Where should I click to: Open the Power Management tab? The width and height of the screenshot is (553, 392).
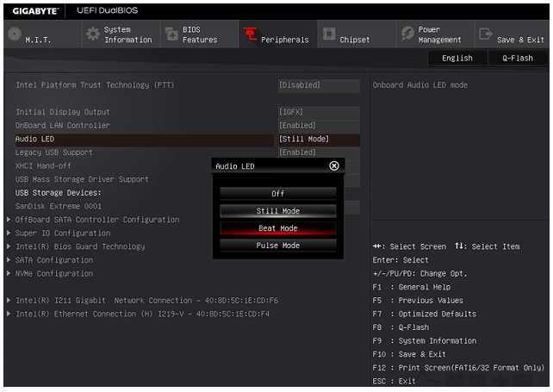point(439,34)
